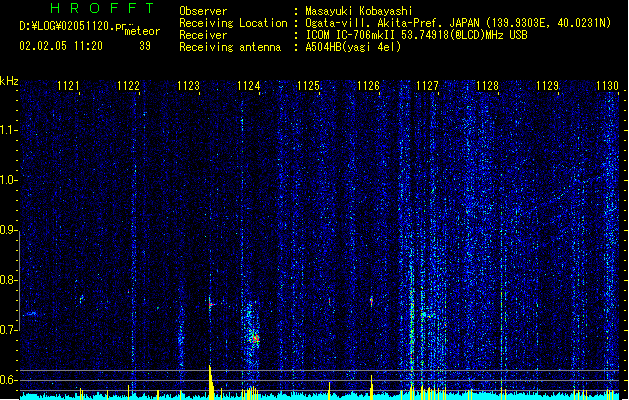Screen dimensions: 629x400
Task: Click the Ogata-vill. Akita-Pref. JAPAN location text
Action: click(393, 23)
